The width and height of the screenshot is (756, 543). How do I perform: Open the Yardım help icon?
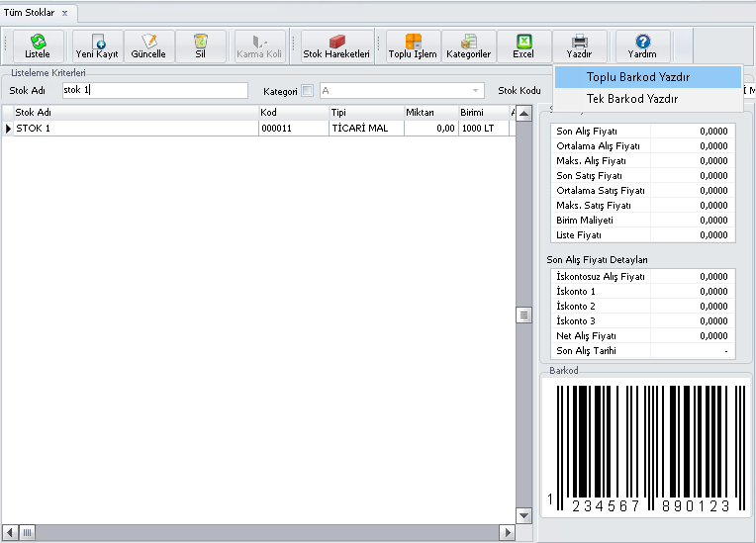coord(642,45)
